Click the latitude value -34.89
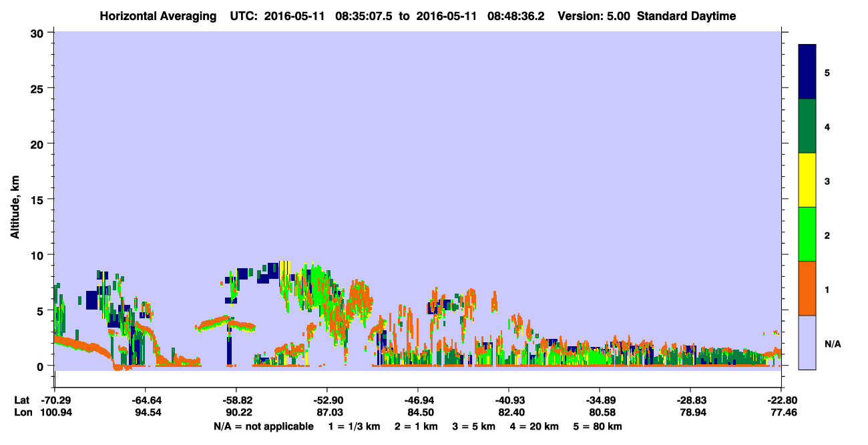This screenshot has width=868, height=445. 600,400
